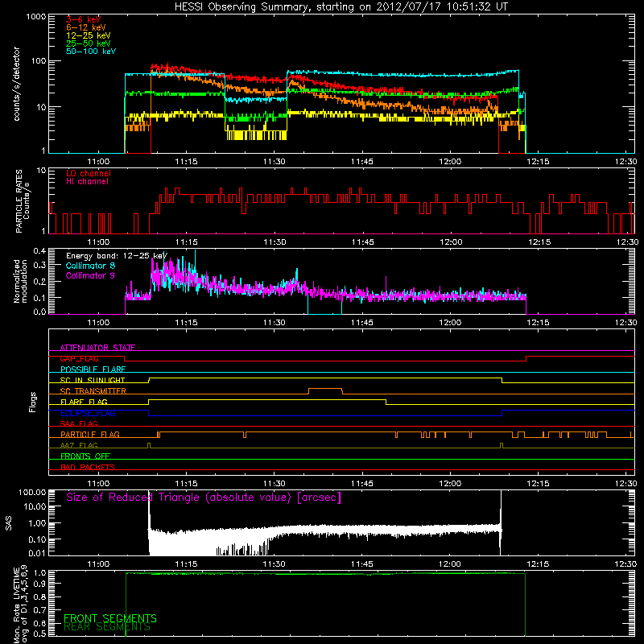Screen dimensions: 644x644
Task: Select the 50-100 keV legend label
Action: [x=91, y=52]
